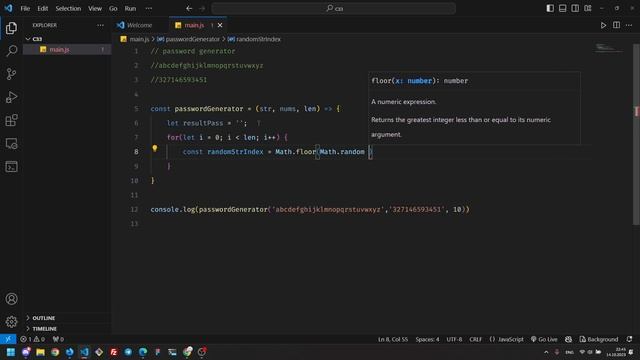Image resolution: width=640 pixels, height=360 pixels.
Task: Click the command center search box
Action: (334, 8)
